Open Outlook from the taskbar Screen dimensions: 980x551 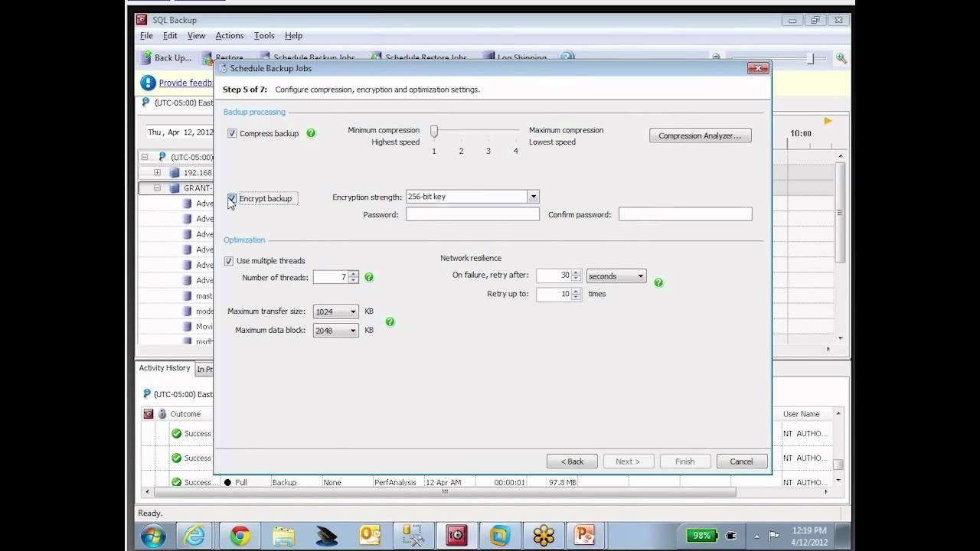click(x=371, y=536)
